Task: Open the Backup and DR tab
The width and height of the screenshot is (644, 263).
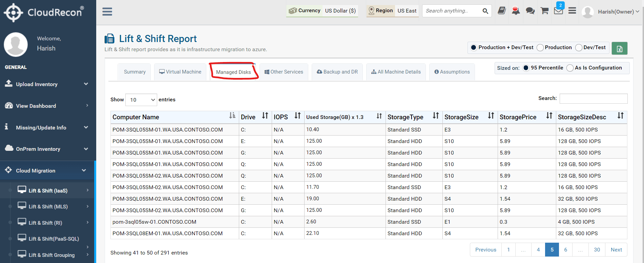Action: point(337,72)
